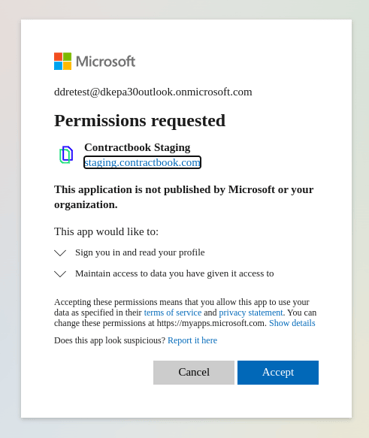Screen dimensions: 369x438
Task: Click the Contractbook Staging app name
Action: [x=137, y=147]
